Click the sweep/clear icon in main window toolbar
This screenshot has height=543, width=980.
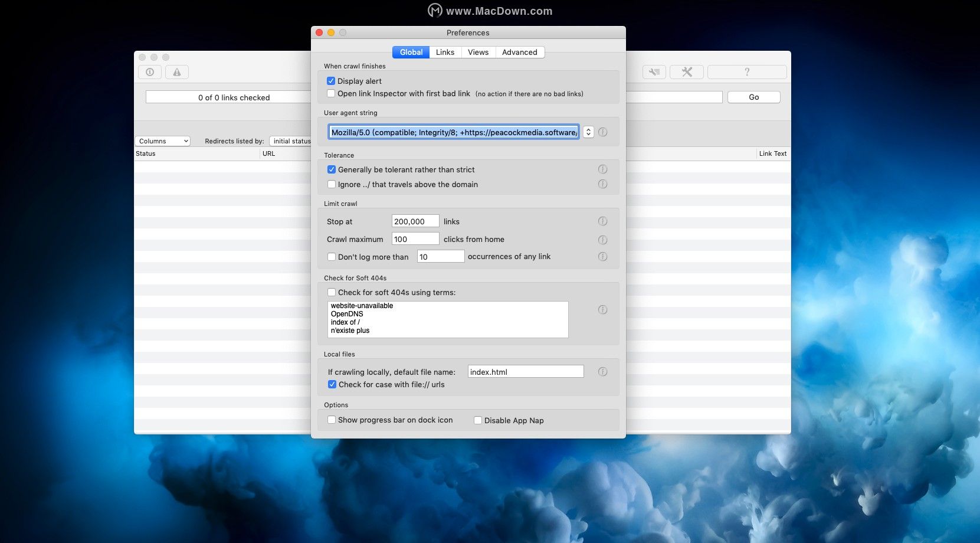[654, 72]
